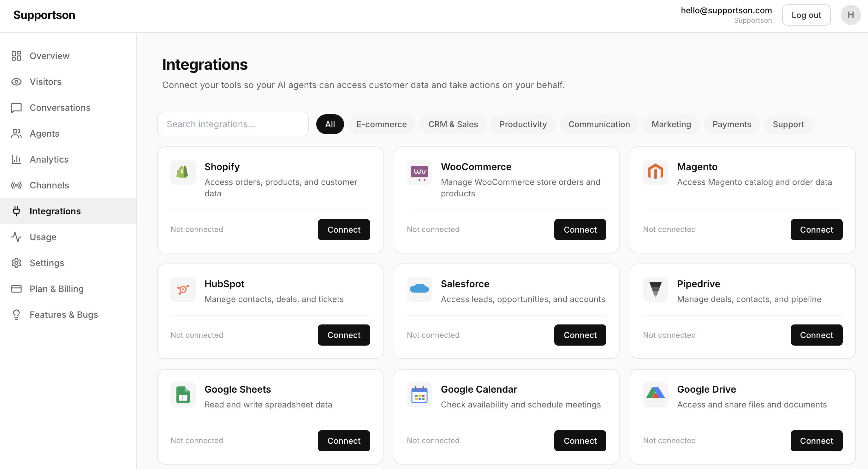This screenshot has height=469, width=868.
Task: Show Payments integrations
Action: pos(732,124)
